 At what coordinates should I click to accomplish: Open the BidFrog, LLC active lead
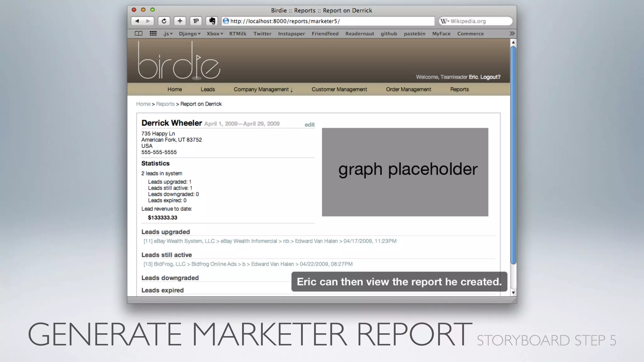[x=248, y=264]
